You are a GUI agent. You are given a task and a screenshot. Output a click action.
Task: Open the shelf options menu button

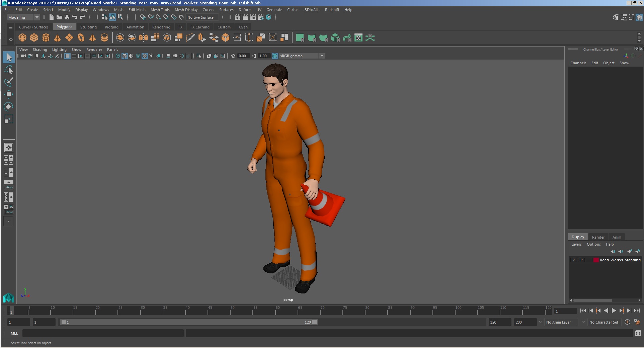pyautogui.click(x=11, y=39)
